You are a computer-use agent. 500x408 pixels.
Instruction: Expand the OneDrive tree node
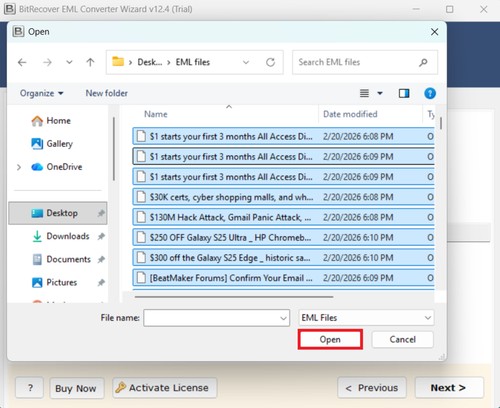pyautogui.click(x=19, y=167)
